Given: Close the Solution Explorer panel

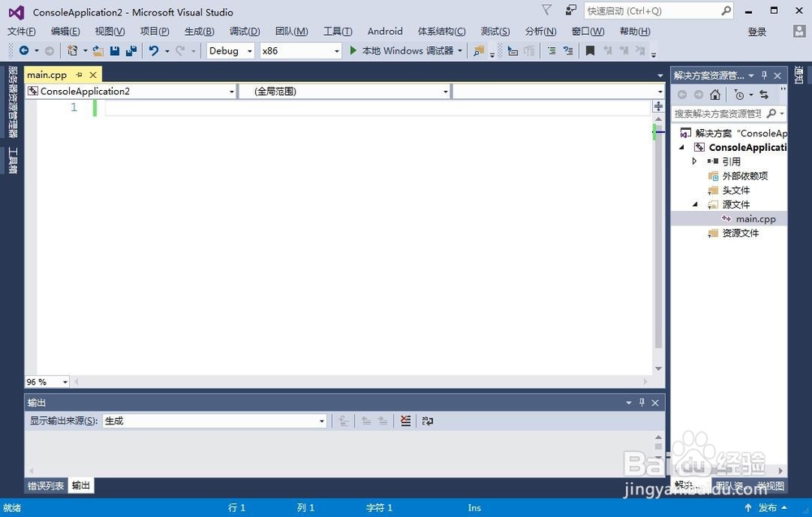Looking at the screenshot, I should [x=777, y=75].
